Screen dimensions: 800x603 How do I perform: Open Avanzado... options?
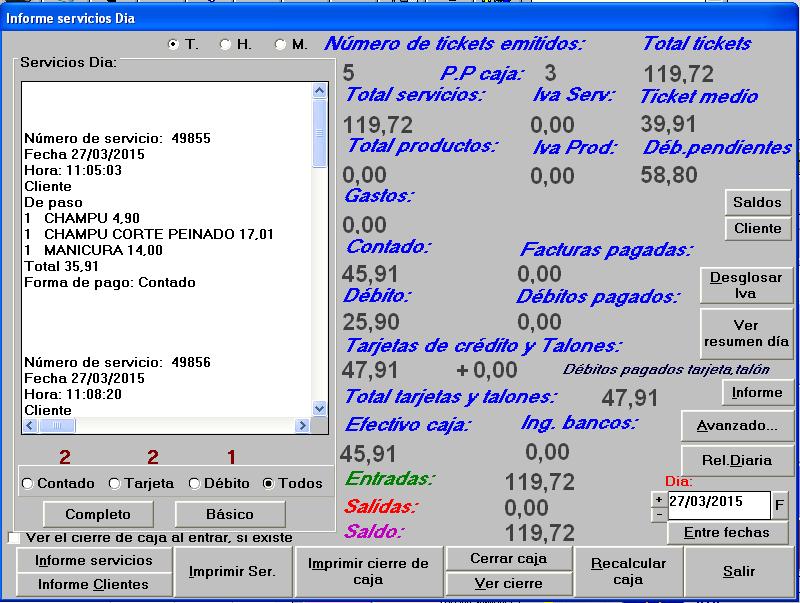click(737, 425)
